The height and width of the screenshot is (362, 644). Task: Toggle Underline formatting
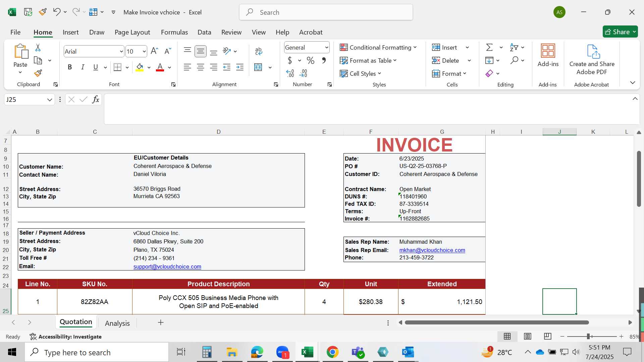click(x=96, y=67)
